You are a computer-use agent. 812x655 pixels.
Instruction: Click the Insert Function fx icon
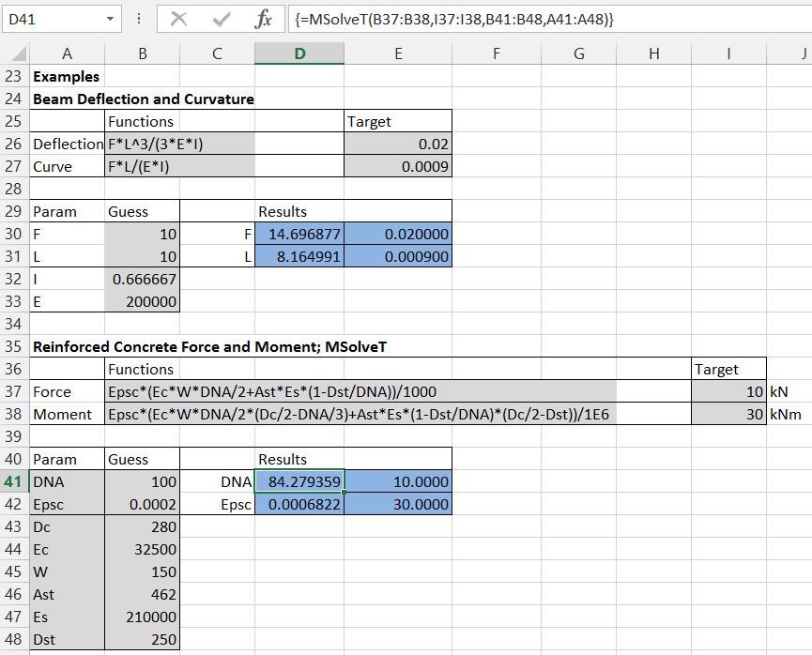coord(264,20)
